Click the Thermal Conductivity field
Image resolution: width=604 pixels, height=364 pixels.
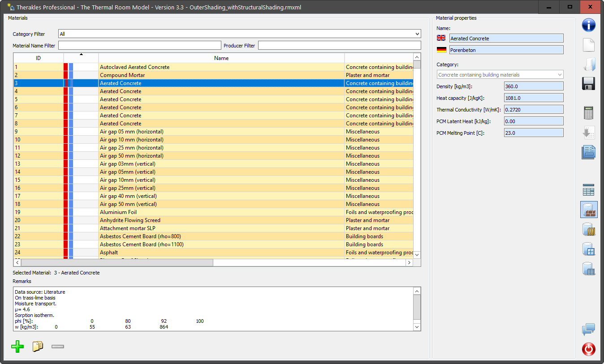click(534, 110)
